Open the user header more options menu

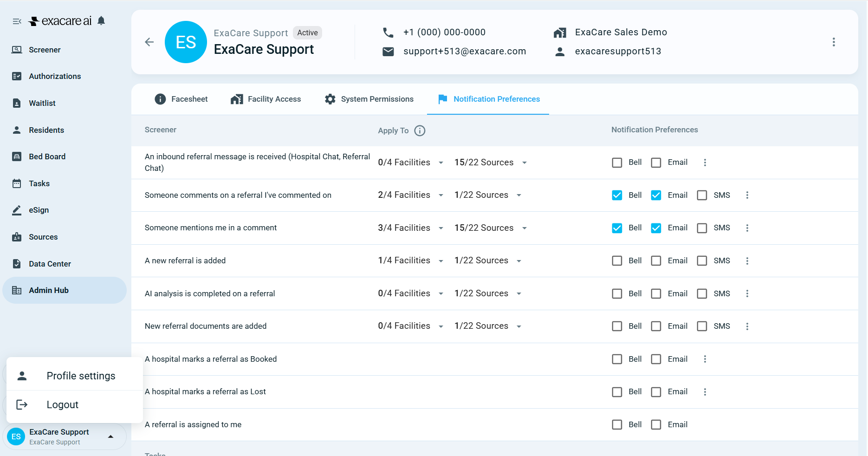pyautogui.click(x=834, y=42)
